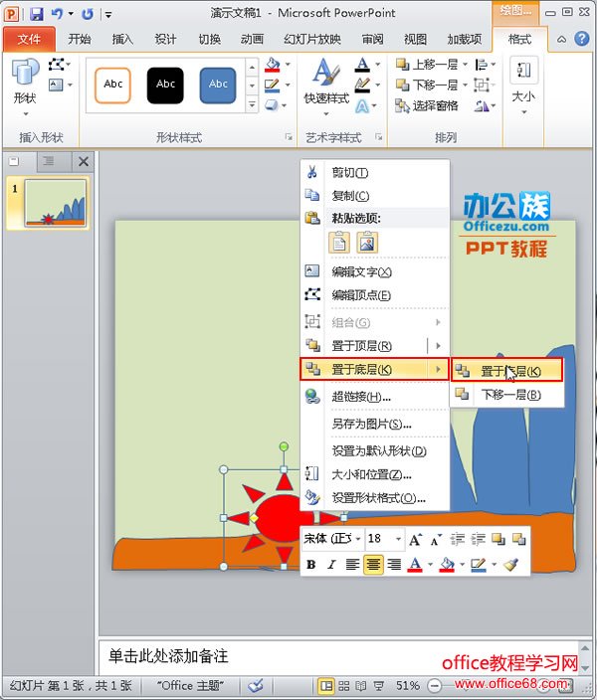Screen dimensions: 597x700
Task: Expand Bring to Front (置于顶层) submenu arrow
Action: pos(438,346)
